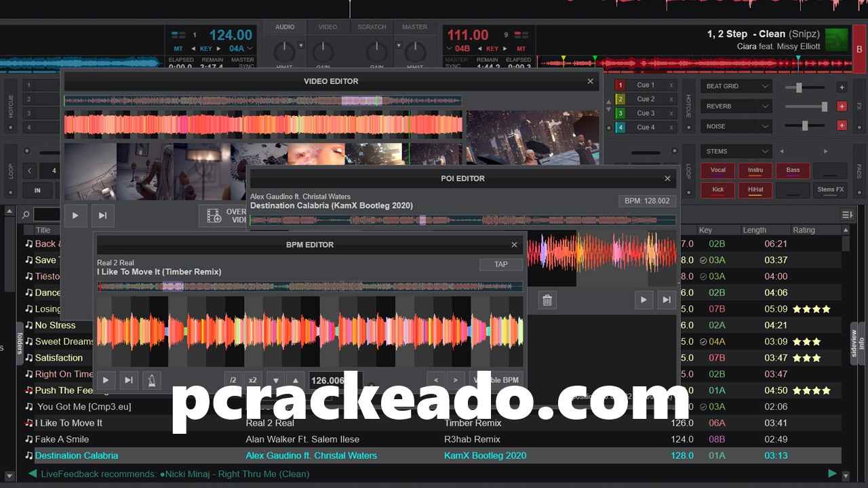Screen dimensions: 868x488
Task: Delete Cue 1 with its x icon
Action: pyautogui.click(x=671, y=85)
